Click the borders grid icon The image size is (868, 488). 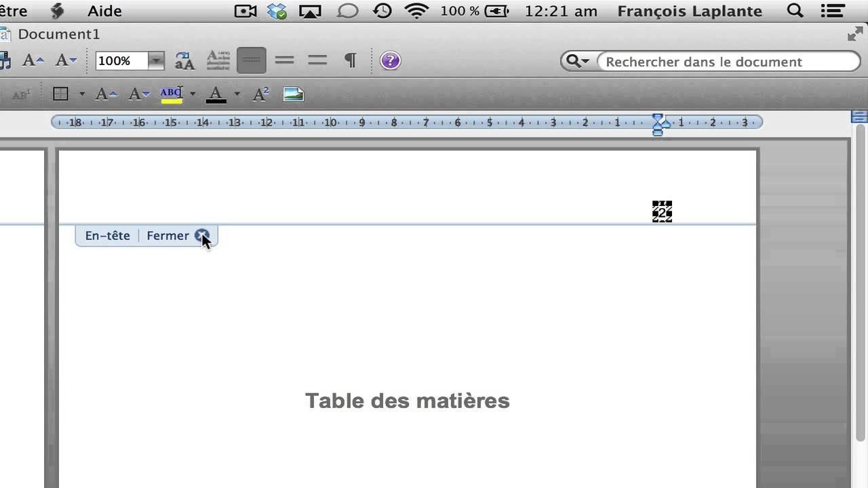click(x=61, y=94)
